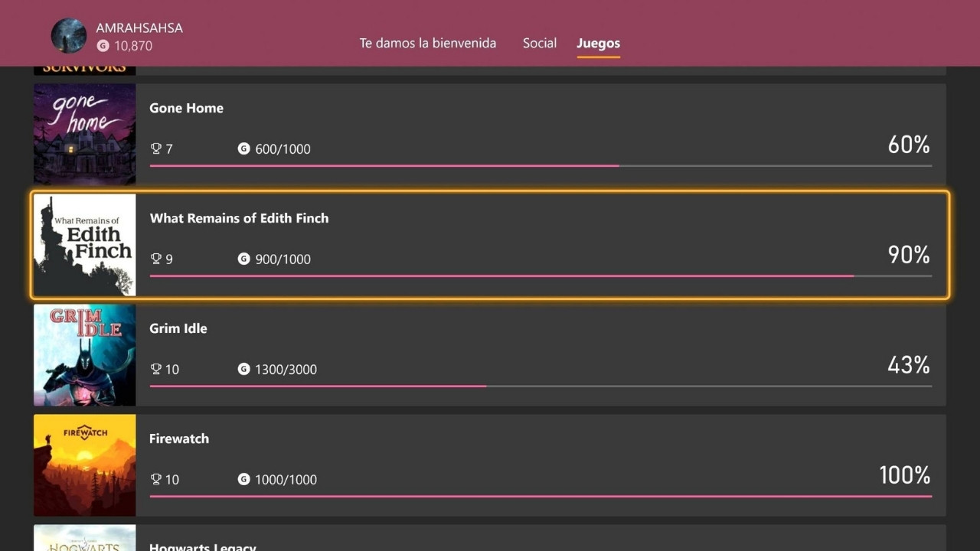Open the AMRAHSAHSA profile avatar
Image resolution: width=980 pixels, height=551 pixels.
(68, 36)
